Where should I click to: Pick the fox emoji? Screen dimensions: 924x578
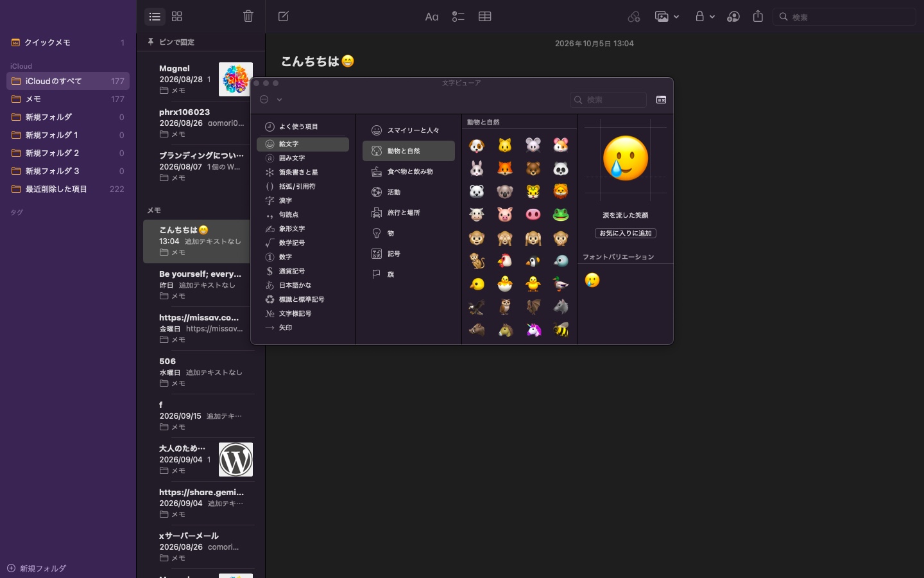(505, 169)
